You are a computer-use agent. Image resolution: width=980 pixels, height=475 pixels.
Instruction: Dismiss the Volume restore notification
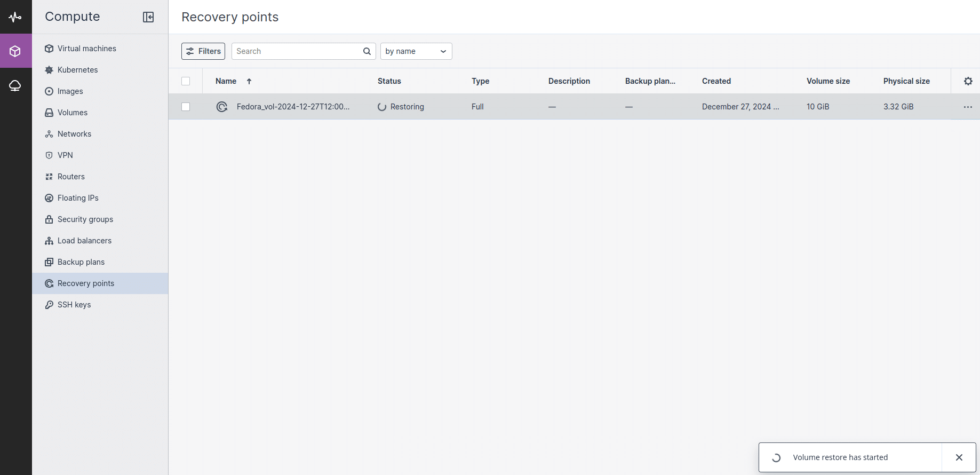[x=959, y=457]
